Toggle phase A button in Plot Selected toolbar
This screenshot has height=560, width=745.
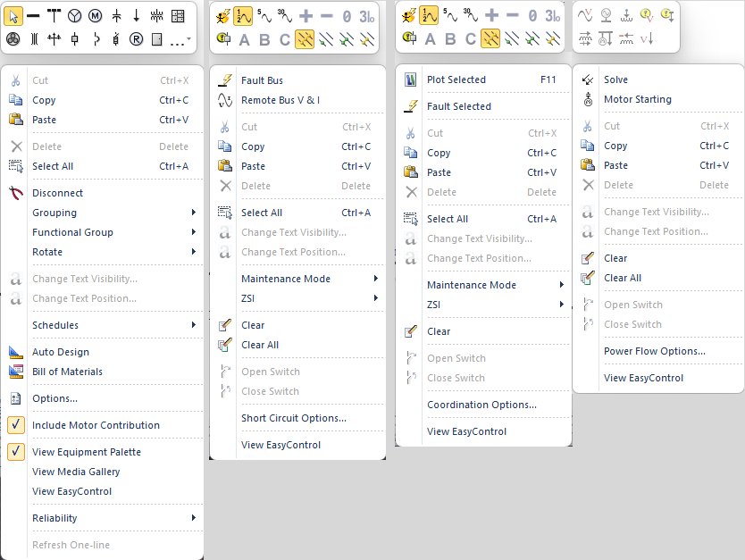coord(430,39)
